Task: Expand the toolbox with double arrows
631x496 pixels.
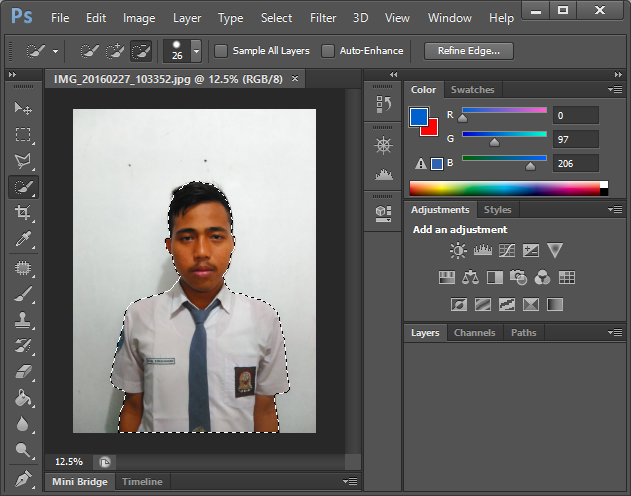Action: [x=12, y=74]
